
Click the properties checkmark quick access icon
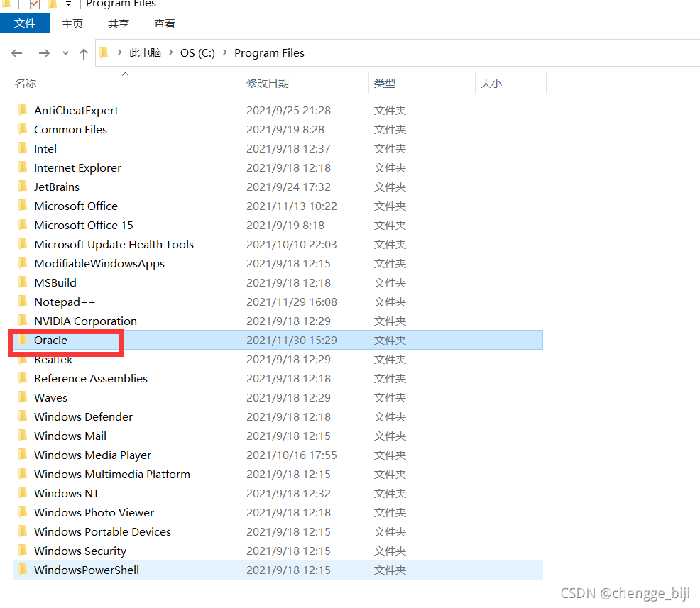34,4
